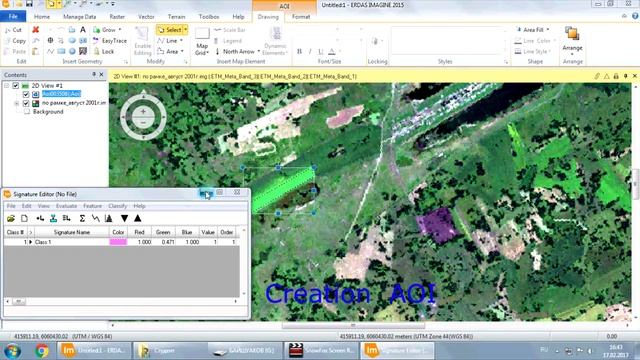Toggle the 2D View #1 checkbox
This screenshot has height=360, width=640.
16,85
